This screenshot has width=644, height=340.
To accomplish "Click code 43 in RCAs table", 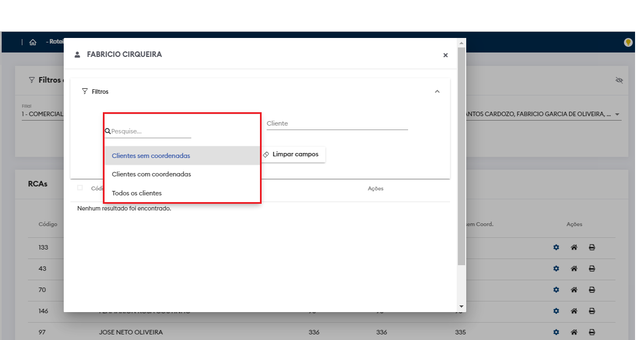I will coord(42,269).
